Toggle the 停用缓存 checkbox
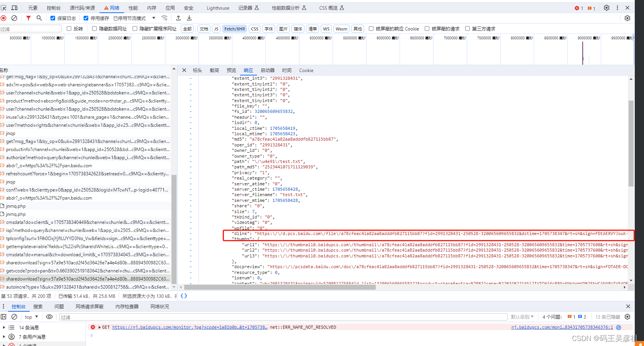This screenshot has width=644, height=346. point(86,18)
